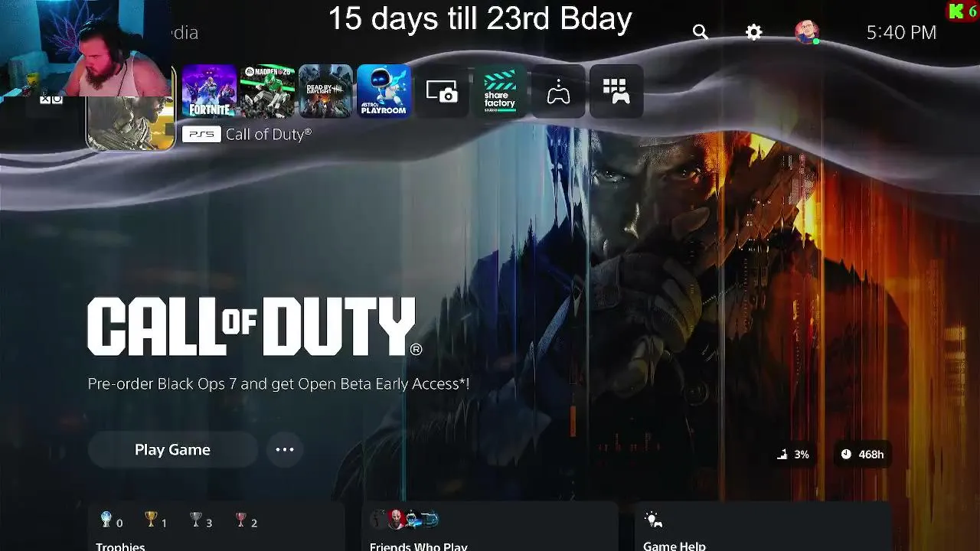Click the silver trophy count icon
This screenshot has height=551, width=980.
[x=196, y=520]
